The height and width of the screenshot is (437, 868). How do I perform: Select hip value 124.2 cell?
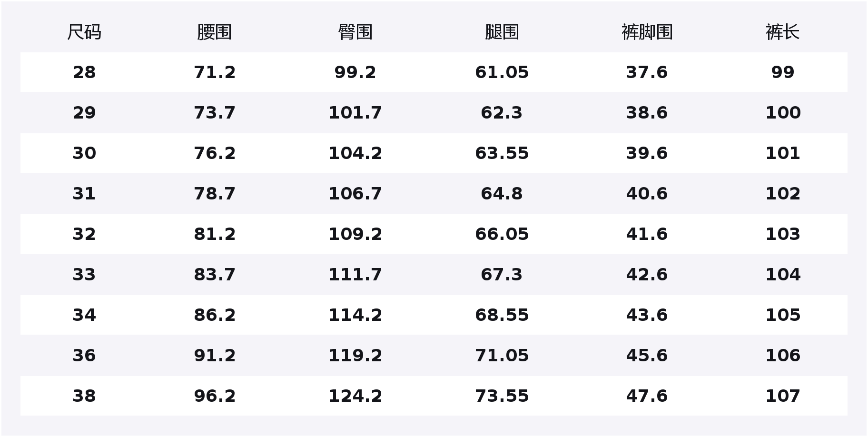point(355,396)
